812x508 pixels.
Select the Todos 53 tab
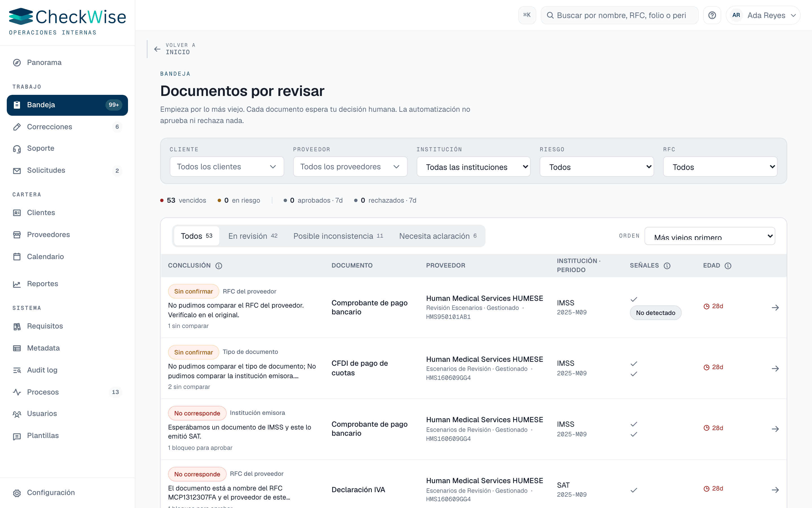[197, 236]
